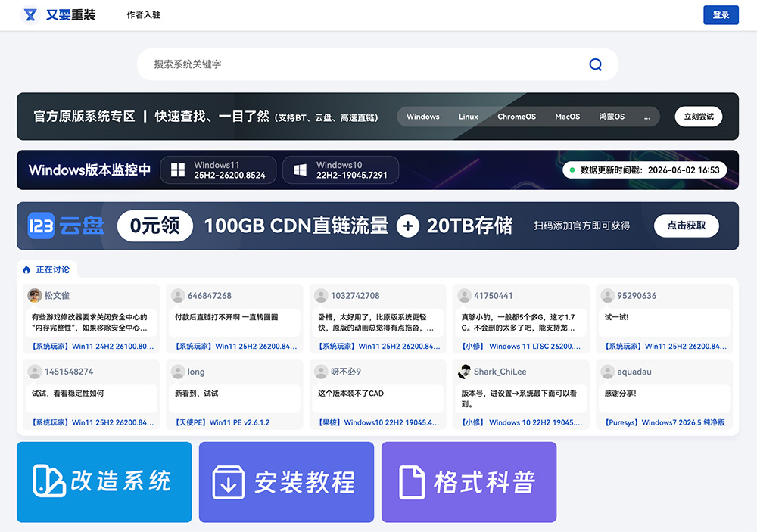Click the Windows 10 logo icon

pyautogui.click(x=301, y=170)
